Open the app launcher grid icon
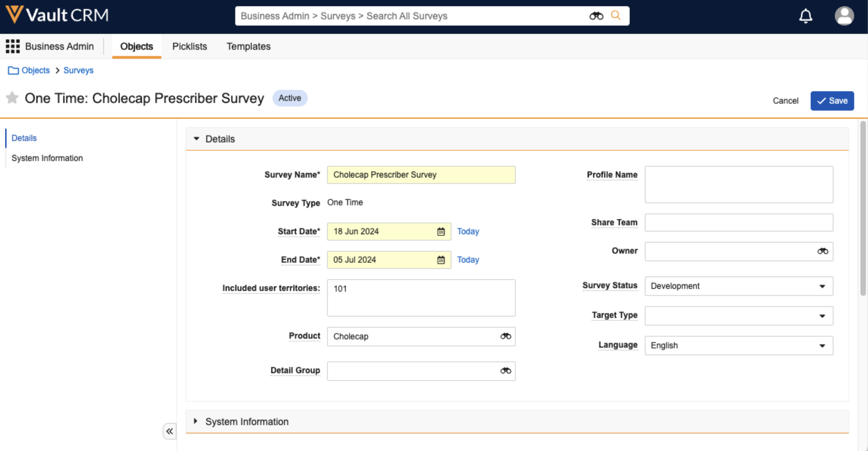Image resolution: width=868 pixels, height=451 pixels. tap(13, 46)
